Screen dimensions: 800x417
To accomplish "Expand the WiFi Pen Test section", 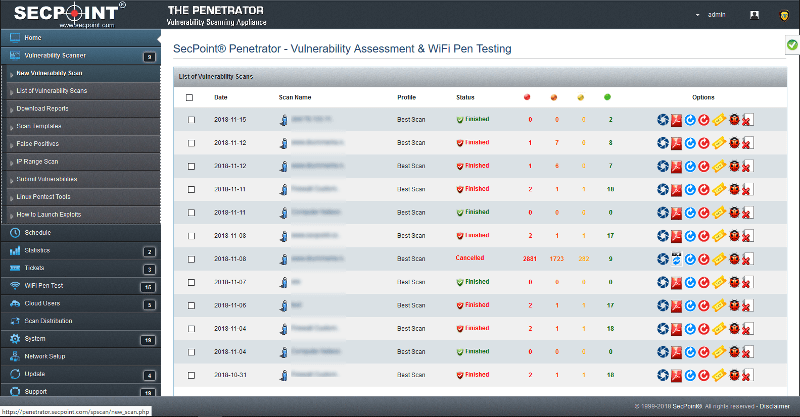I will (x=81, y=286).
